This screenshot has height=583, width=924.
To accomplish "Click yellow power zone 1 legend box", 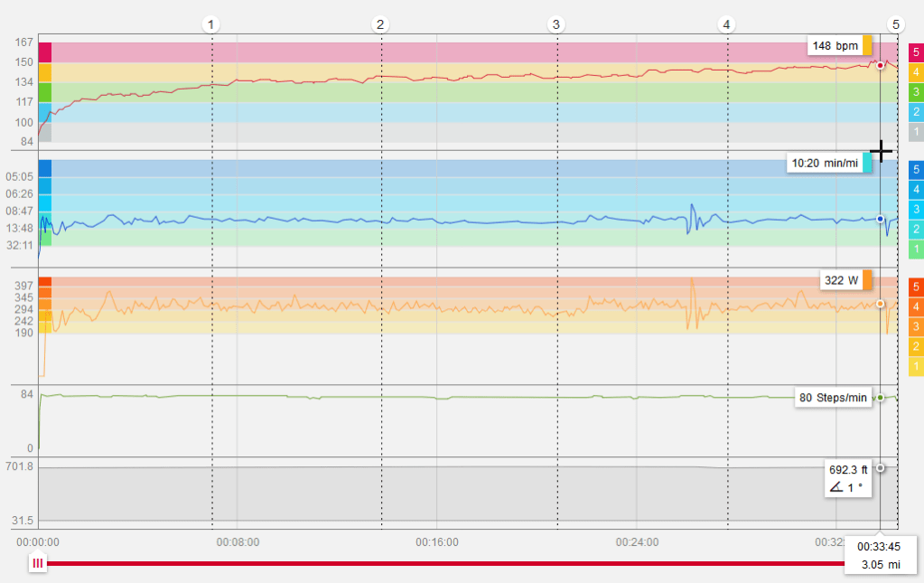I will (916, 366).
